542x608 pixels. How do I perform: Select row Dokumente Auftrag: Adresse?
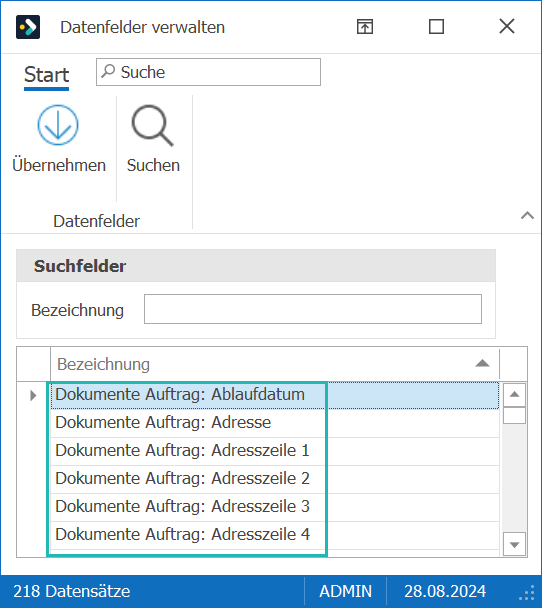[x=275, y=423]
